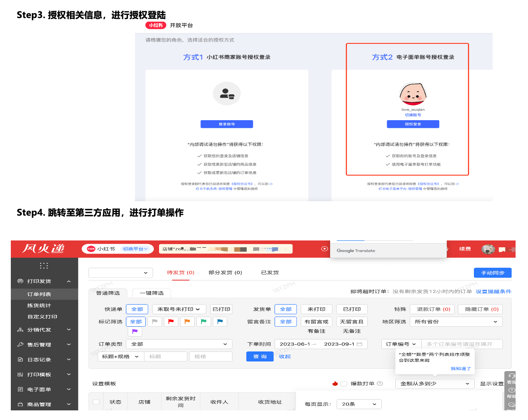Click the love_wuqian avatar under 方式2
The image size is (528, 420).
[x=413, y=94]
